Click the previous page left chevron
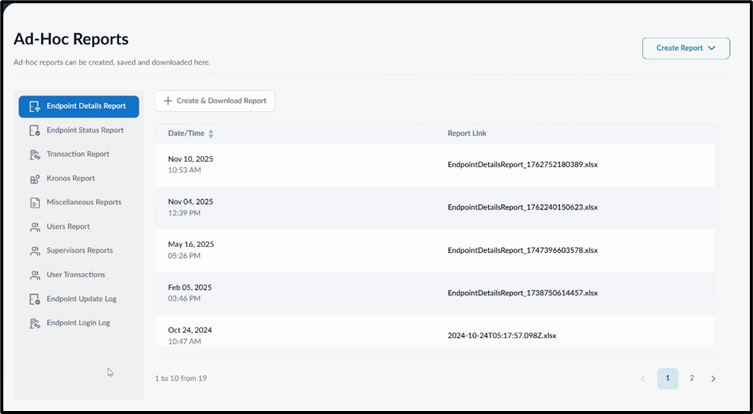Screen dimensions: 753x414 (643, 378)
